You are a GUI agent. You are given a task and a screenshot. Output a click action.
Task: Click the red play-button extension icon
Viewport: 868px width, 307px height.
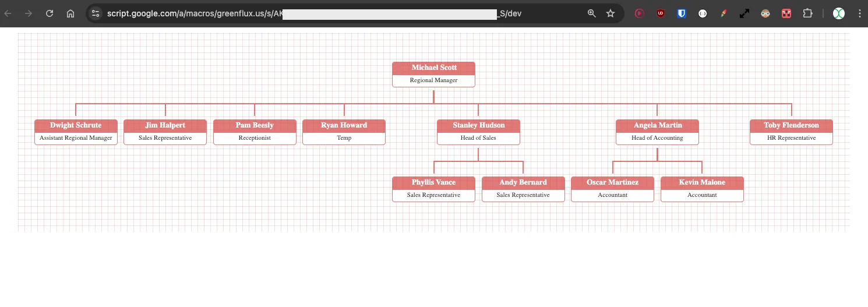pos(640,13)
